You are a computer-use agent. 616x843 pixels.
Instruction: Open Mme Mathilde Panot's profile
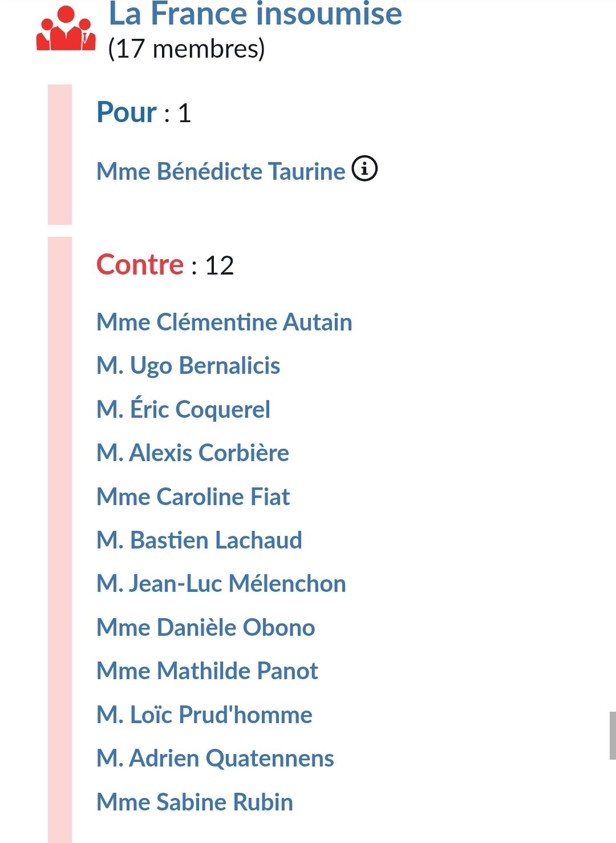pyautogui.click(x=207, y=671)
